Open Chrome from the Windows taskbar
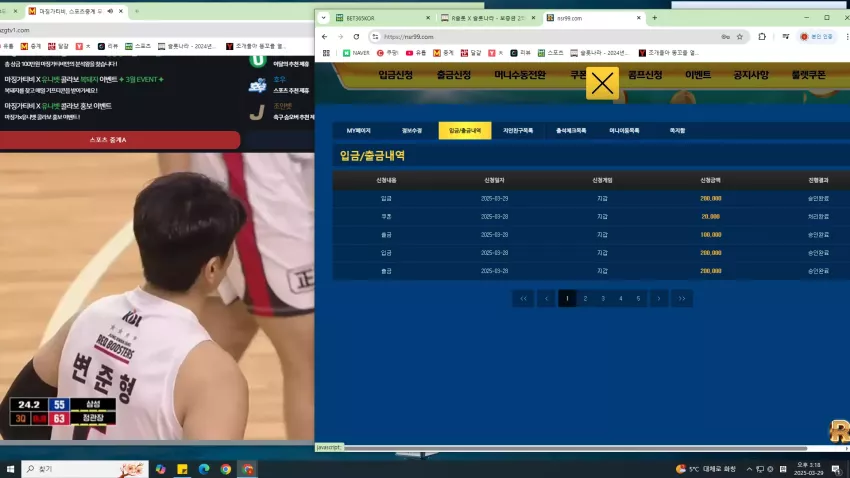The height and width of the screenshot is (478, 850). point(226,469)
